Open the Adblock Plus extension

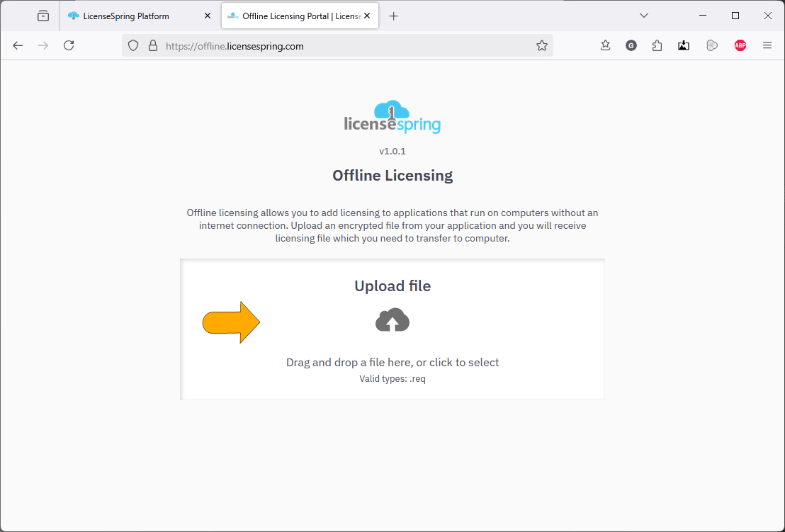(x=740, y=45)
